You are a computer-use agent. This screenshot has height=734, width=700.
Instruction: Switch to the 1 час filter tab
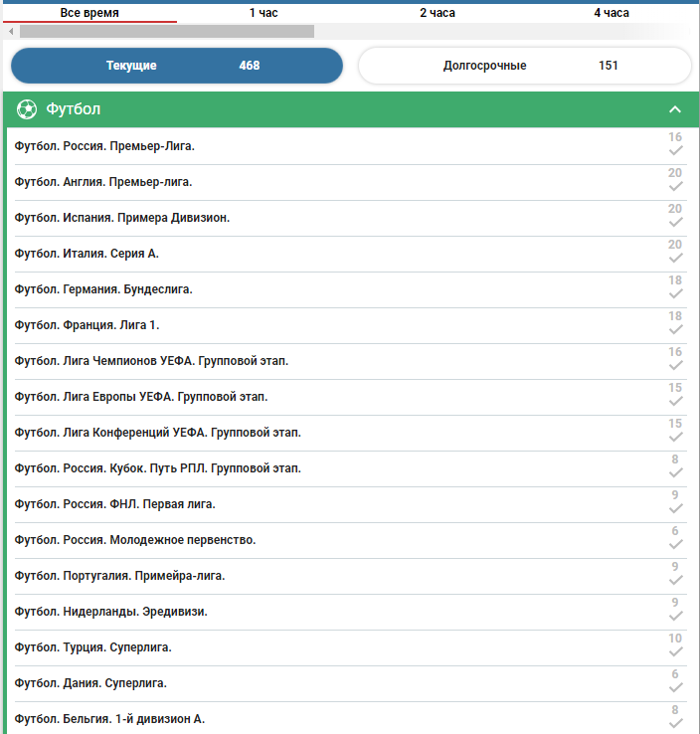coord(263,13)
